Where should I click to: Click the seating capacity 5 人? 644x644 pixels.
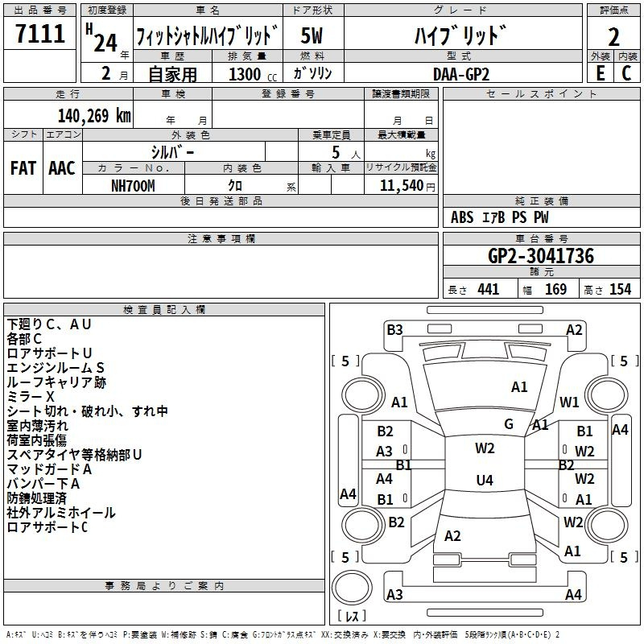(346, 153)
